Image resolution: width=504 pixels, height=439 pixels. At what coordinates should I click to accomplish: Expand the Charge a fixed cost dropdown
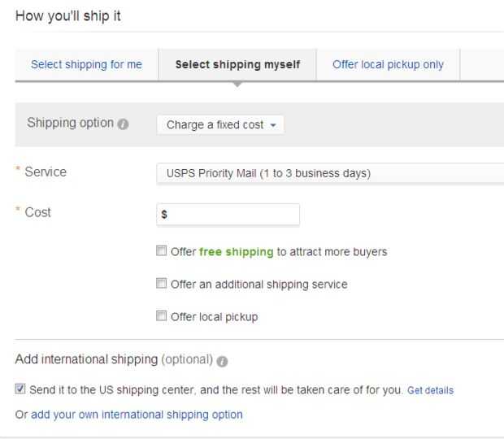tap(220, 124)
